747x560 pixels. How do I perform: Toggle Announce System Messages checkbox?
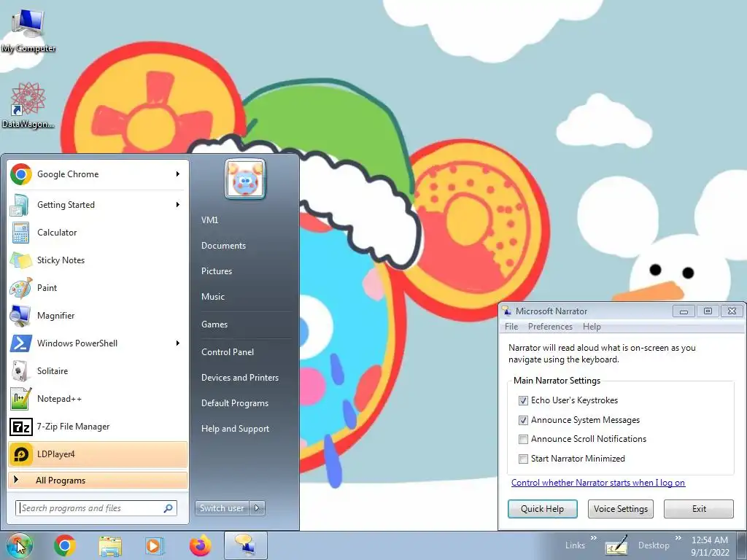click(523, 420)
